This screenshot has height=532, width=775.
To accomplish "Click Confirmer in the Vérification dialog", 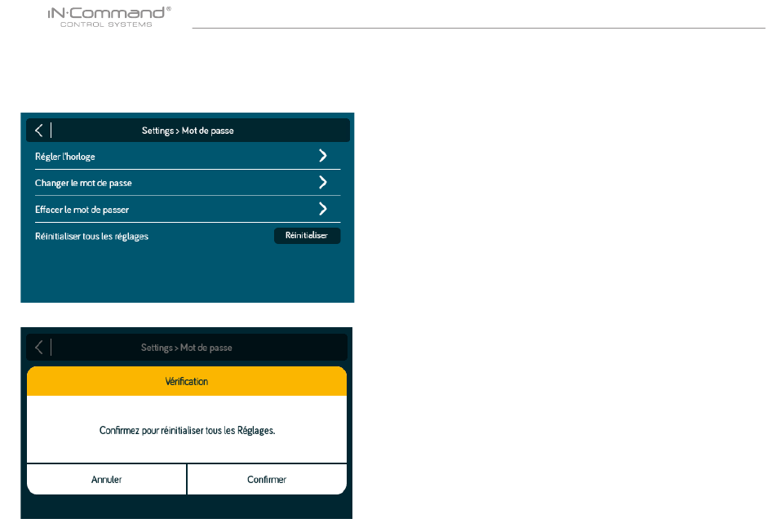I will click(267, 479).
